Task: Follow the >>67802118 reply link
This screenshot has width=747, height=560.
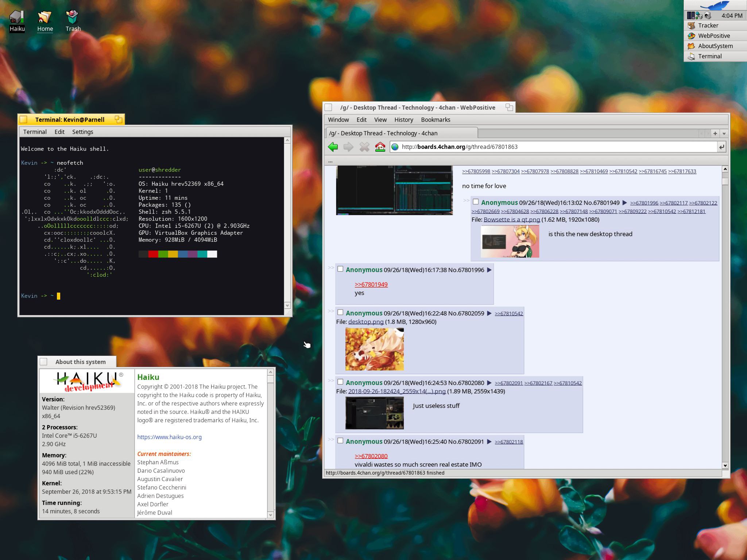Action: (x=509, y=442)
